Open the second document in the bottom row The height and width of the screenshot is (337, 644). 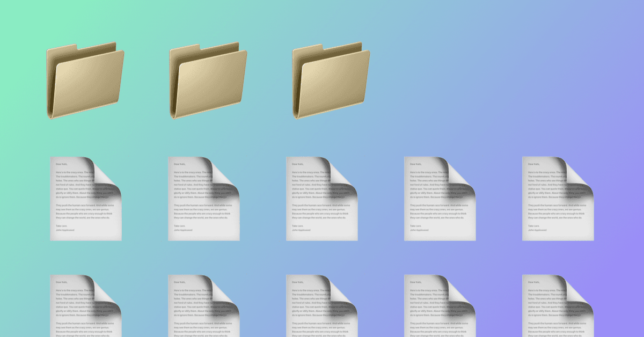[203, 309]
